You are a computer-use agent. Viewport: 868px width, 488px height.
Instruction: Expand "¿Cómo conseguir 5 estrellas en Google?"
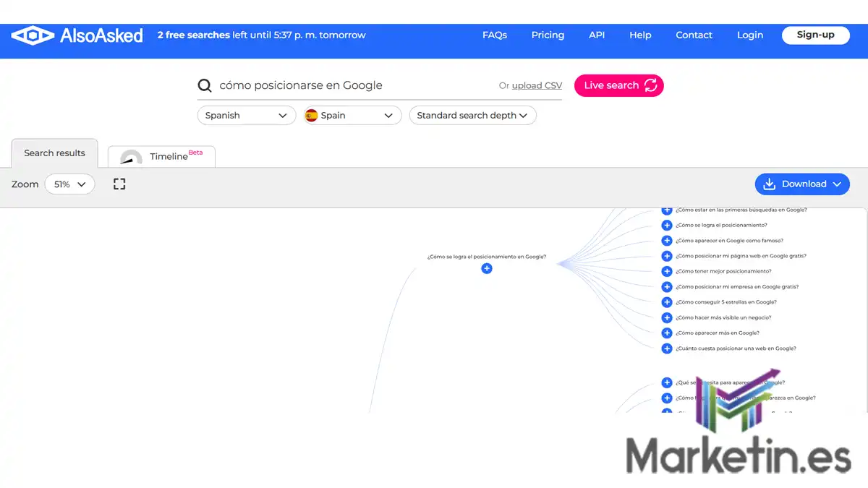[x=666, y=301]
